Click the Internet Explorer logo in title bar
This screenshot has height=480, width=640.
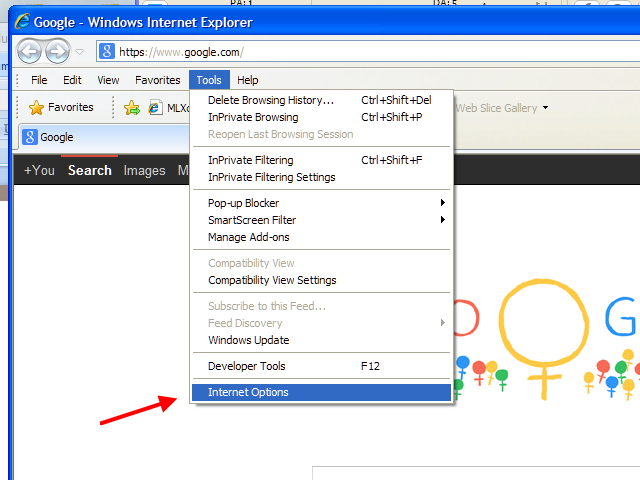[22, 22]
